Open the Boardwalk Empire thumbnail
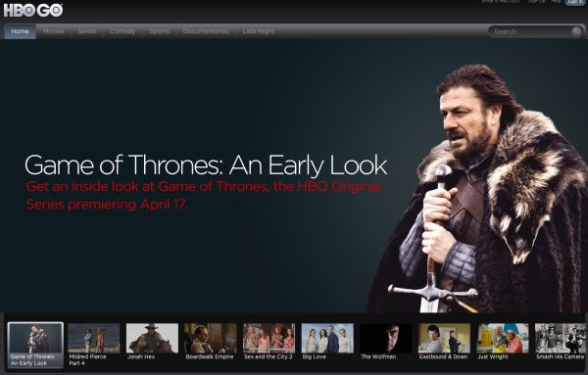Viewport: 588px width, 375px height. 211,339
